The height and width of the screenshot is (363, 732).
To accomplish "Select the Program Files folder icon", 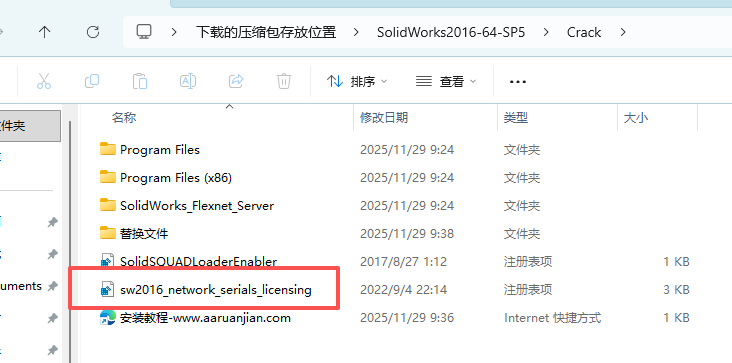I will pos(108,149).
